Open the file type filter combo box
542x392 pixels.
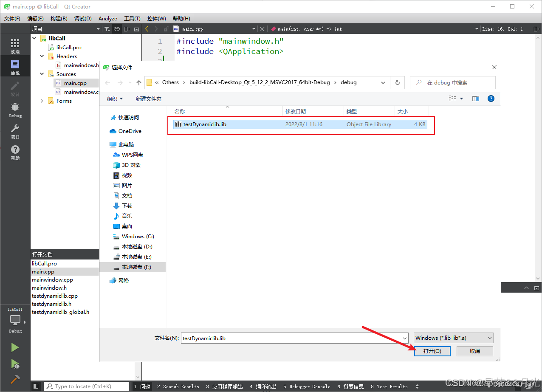(x=453, y=338)
